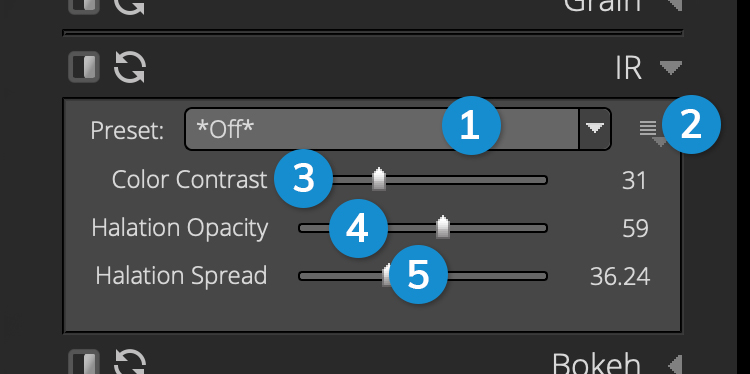This screenshot has height=374, width=750.
Task: Open the IR preset options menu icon
Action: click(x=652, y=132)
